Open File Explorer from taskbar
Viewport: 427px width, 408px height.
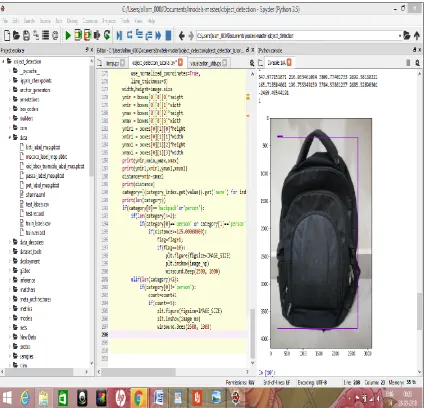click(44, 398)
